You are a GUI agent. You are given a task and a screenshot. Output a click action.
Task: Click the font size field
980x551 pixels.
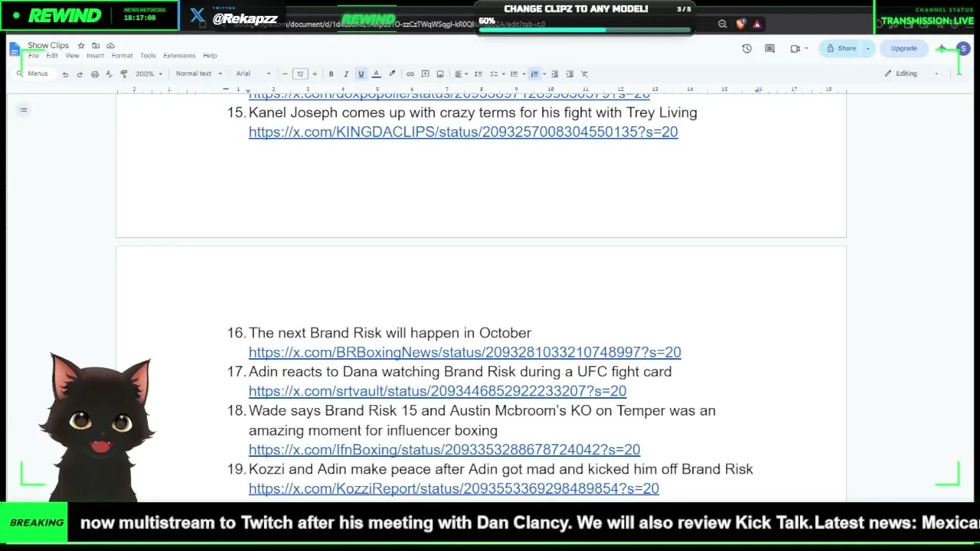tap(300, 74)
